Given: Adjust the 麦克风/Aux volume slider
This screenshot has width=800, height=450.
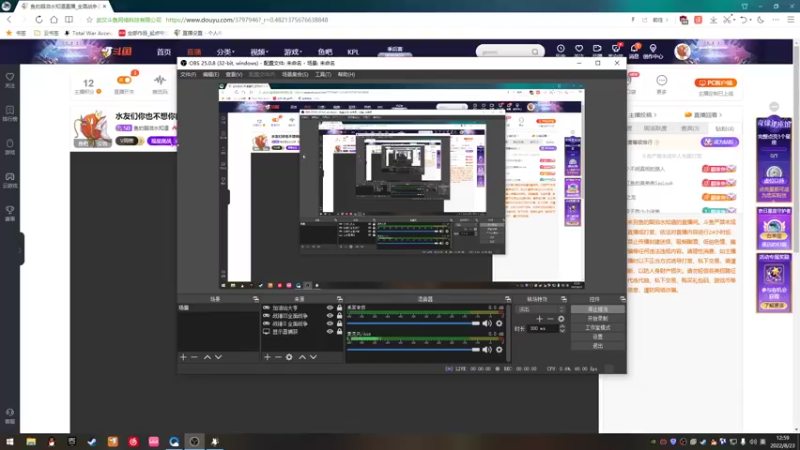Looking at the screenshot, I should pyautogui.click(x=413, y=349).
